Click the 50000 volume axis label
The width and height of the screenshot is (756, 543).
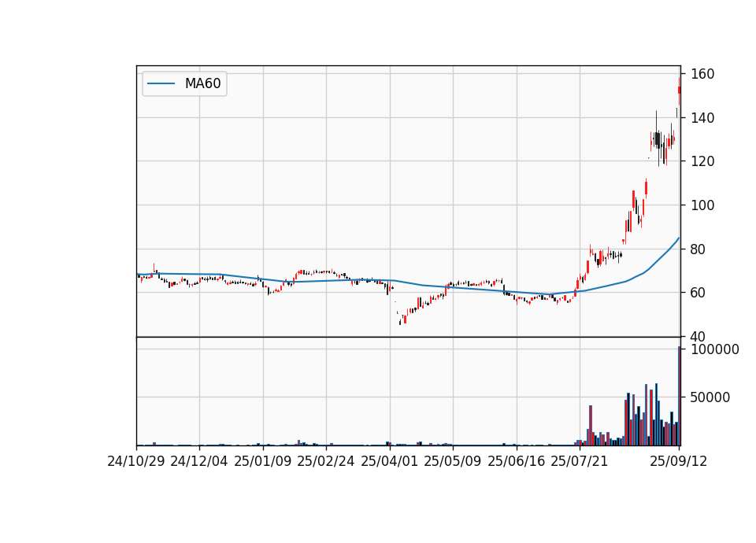(x=710, y=397)
